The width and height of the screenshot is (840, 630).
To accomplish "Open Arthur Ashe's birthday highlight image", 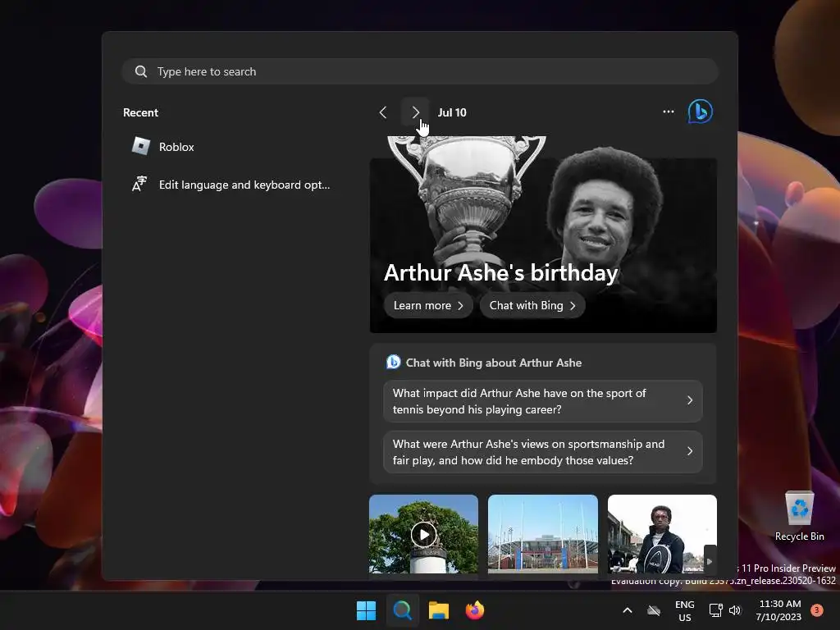I will [543, 234].
